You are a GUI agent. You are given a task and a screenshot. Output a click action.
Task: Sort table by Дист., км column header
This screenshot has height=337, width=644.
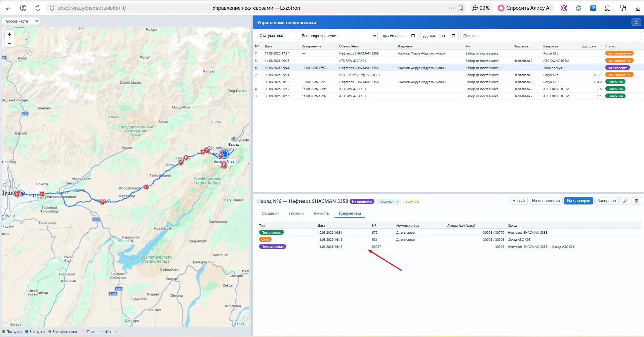click(x=589, y=46)
